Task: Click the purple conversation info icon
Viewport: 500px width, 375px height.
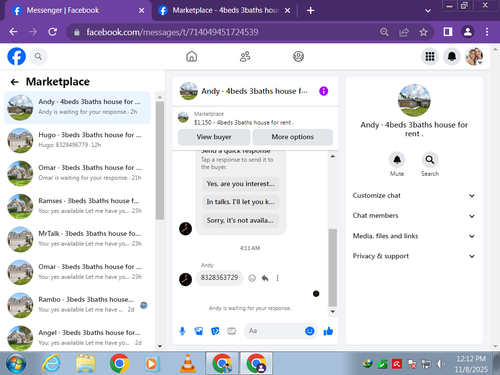Action: (323, 91)
